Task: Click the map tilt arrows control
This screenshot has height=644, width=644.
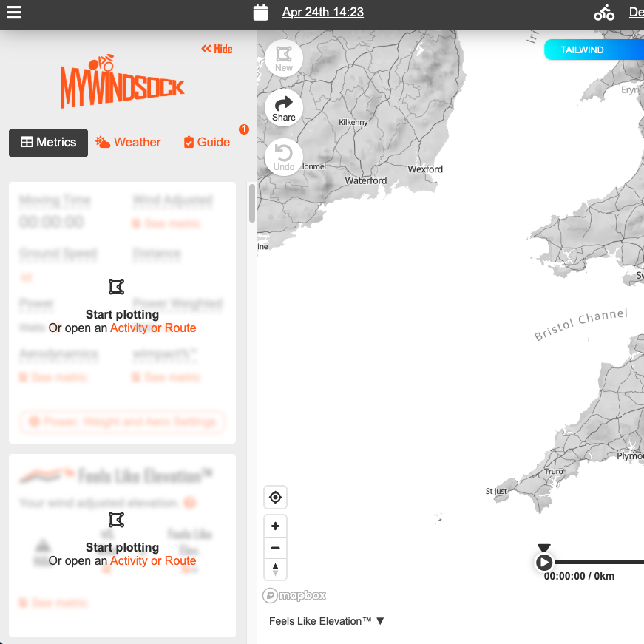Action: click(275, 569)
